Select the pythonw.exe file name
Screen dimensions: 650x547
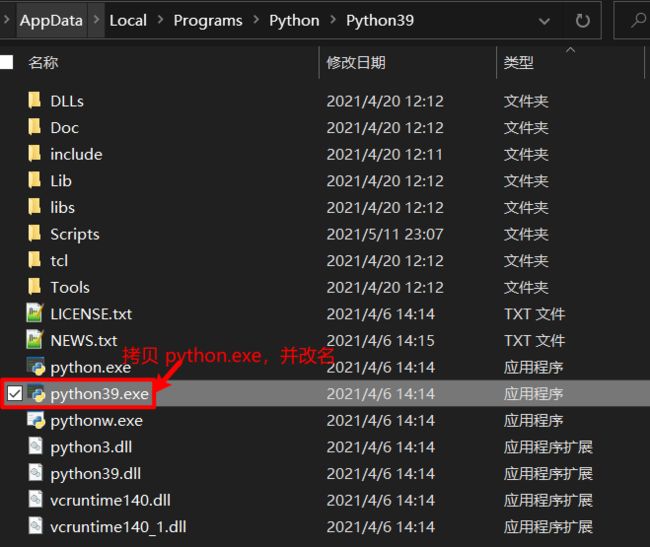point(97,421)
